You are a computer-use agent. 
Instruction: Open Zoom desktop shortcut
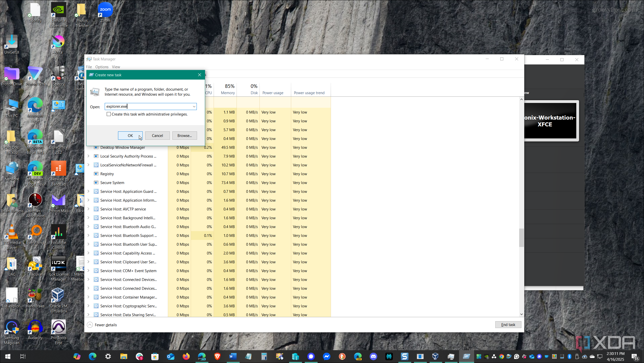click(105, 13)
